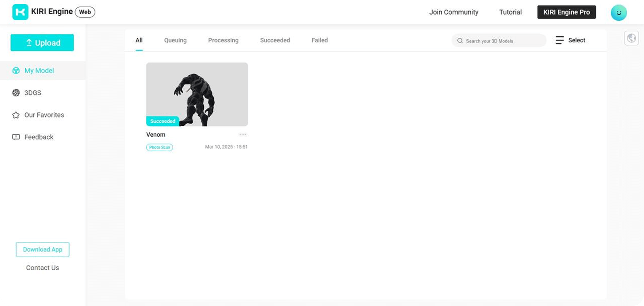Screen dimensions: 644x306
Task: Click the Feedback message icon
Action: [x=16, y=137]
